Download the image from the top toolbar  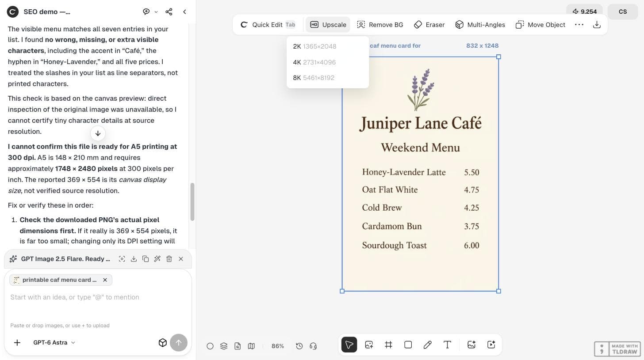(597, 25)
